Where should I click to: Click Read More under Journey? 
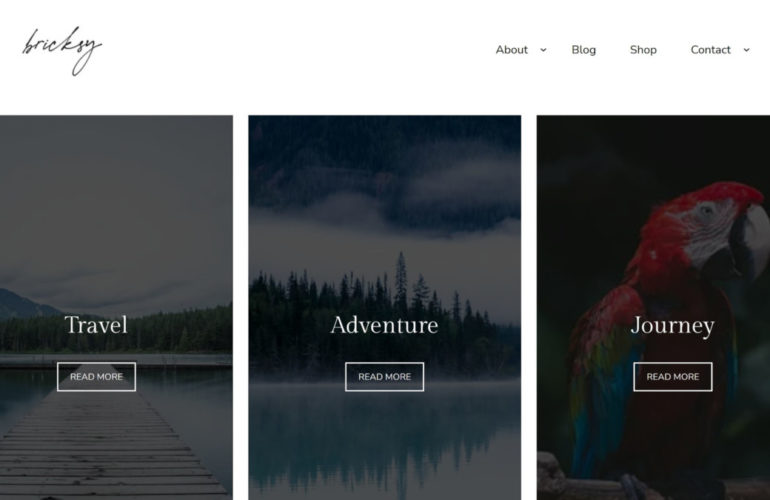click(x=673, y=377)
